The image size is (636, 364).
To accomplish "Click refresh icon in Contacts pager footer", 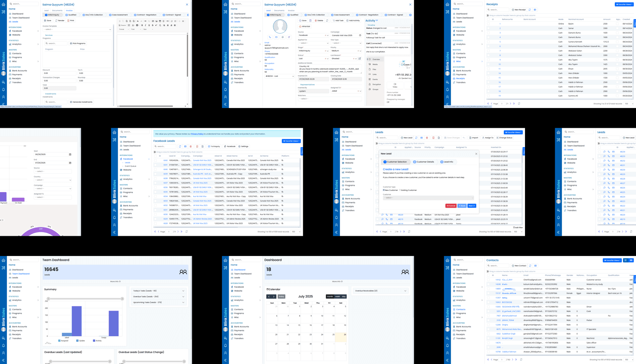I will pos(521,359).
